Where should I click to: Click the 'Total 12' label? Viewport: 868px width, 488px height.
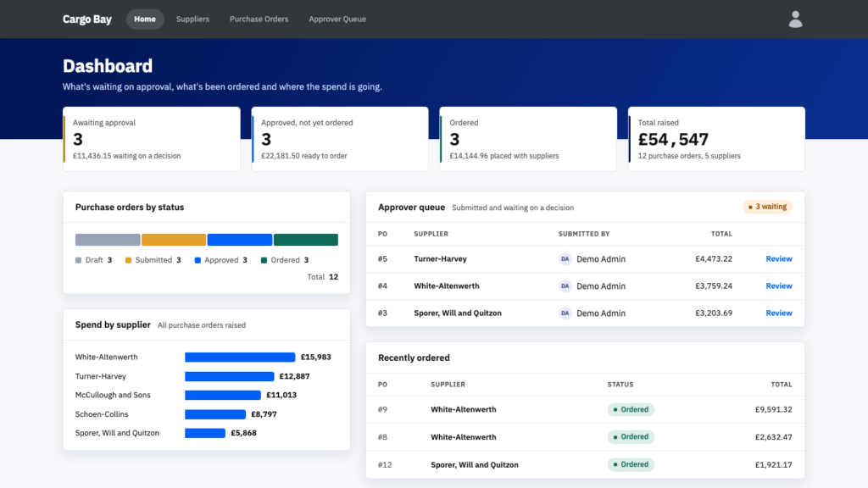coord(323,277)
